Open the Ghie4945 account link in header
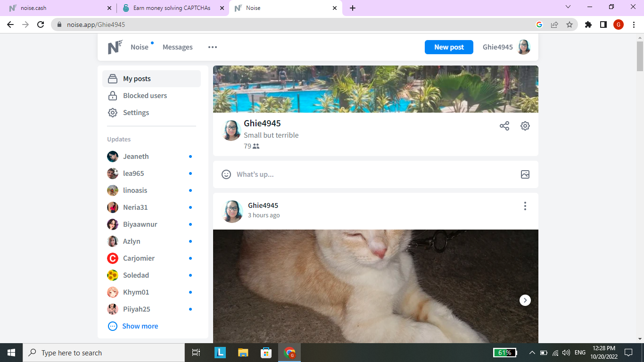Viewport: 644px width, 362px height. [x=498, y=47]
